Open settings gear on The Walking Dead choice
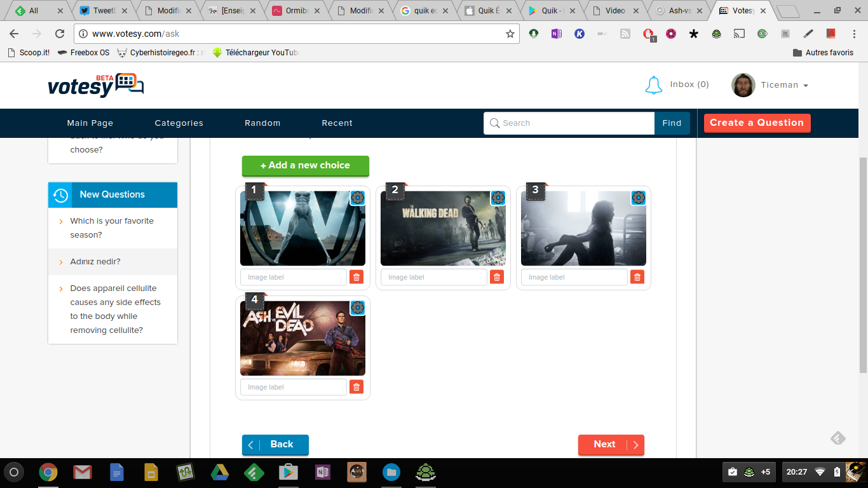This screenshot has height=488, width=868. click(498, 198)
